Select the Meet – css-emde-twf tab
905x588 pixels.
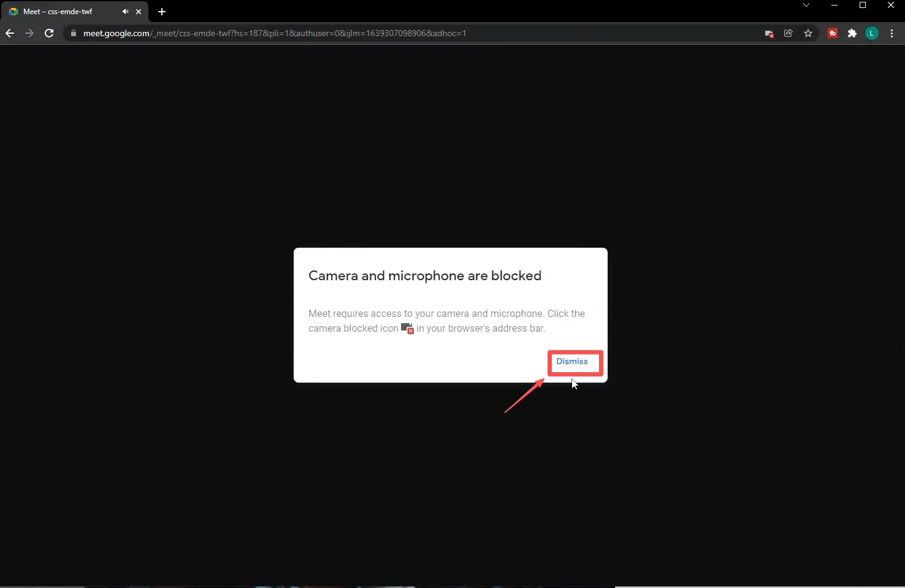[61, 12]
